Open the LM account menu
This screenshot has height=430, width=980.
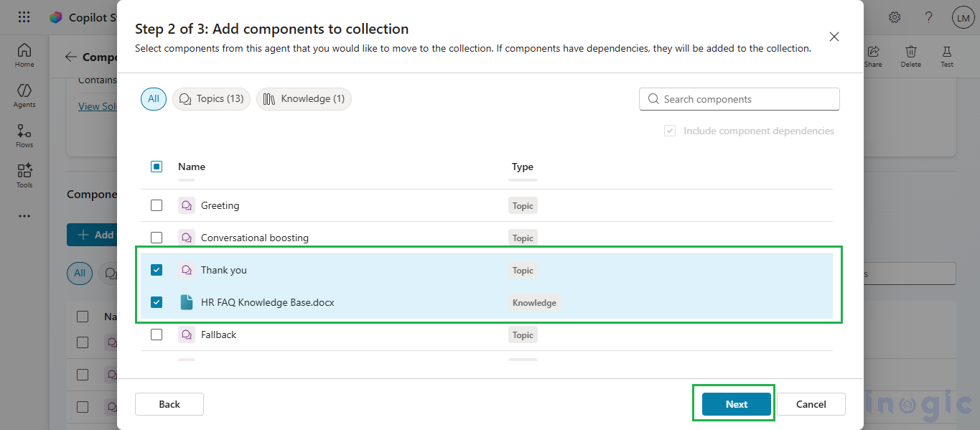(x=963, y=17)
